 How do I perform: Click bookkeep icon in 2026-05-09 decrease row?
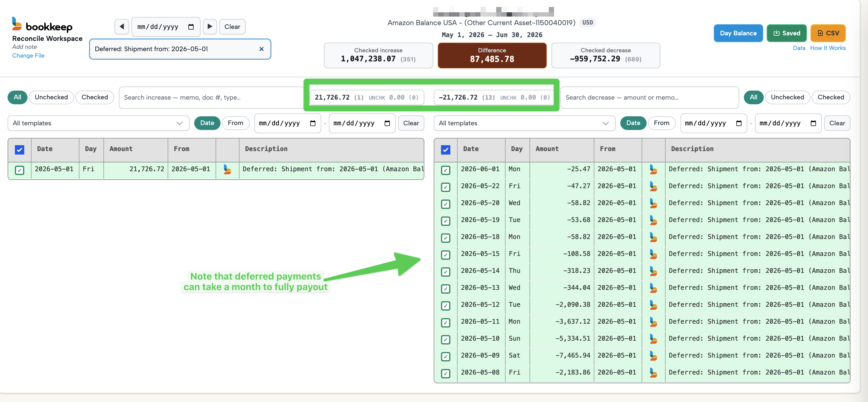(653, 356)
